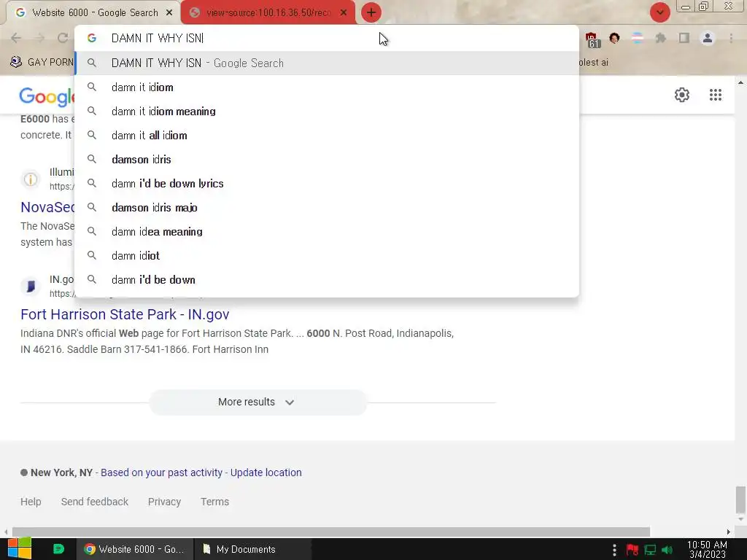Choose the 'damn idiot' suggestion
This screenshot has height=560, width=747.
(x=328, y=256)
